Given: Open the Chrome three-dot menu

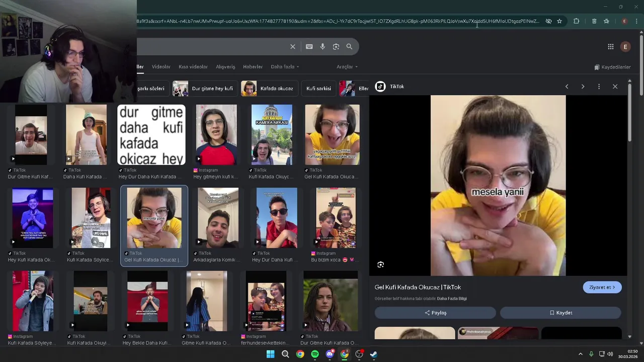Looking at the screenshot, I should click(637, 21).
